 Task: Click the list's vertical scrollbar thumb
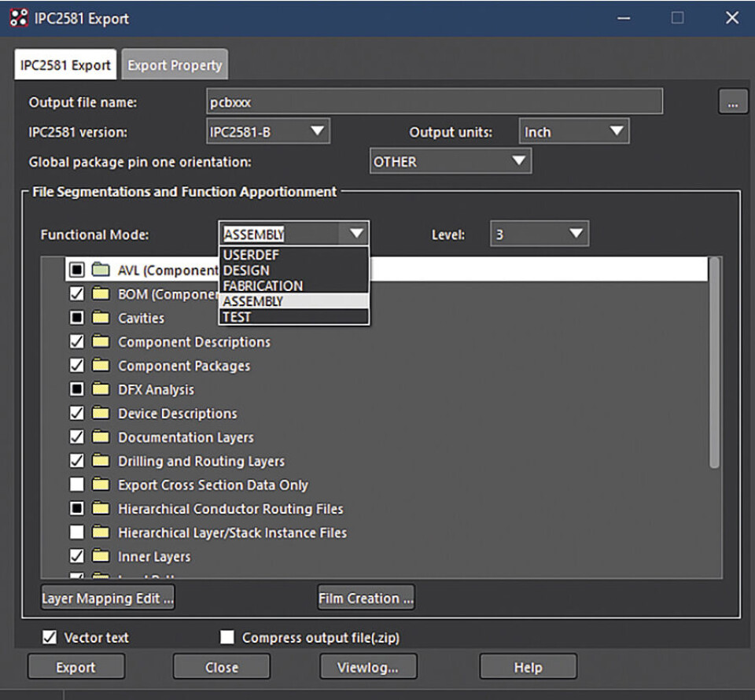714,362
